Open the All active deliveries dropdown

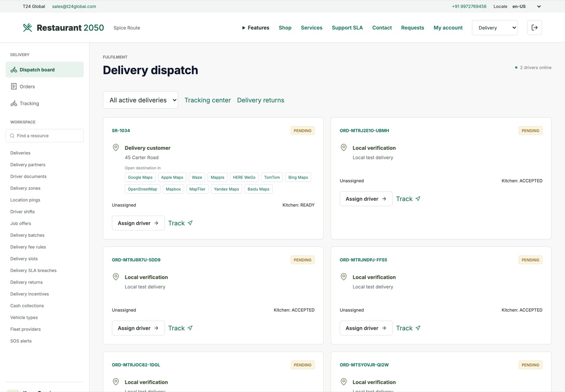140,100
